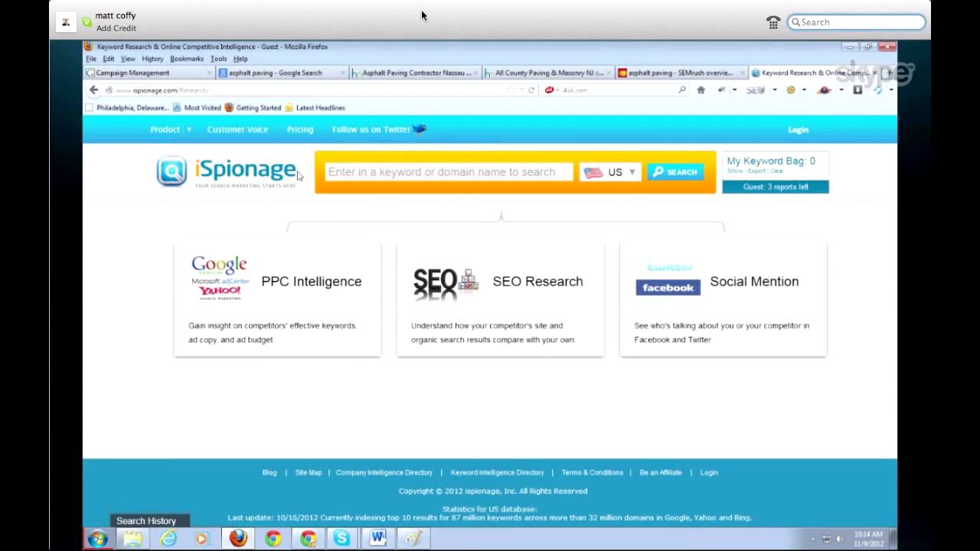The image size is (980, 551).
Task: Expand the SEO extension dropdown arrow
Action: point(774,90)
